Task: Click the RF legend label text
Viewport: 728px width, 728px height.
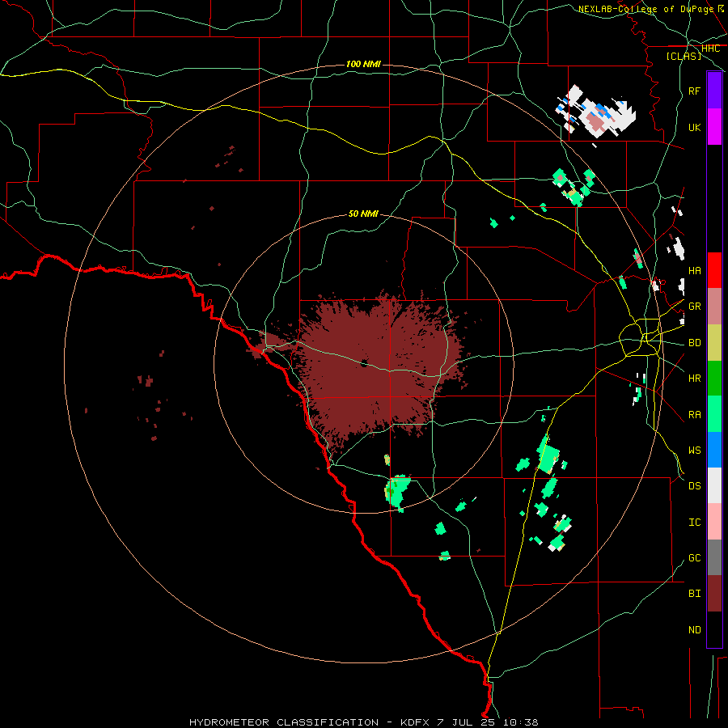Action: pos(694,91)
